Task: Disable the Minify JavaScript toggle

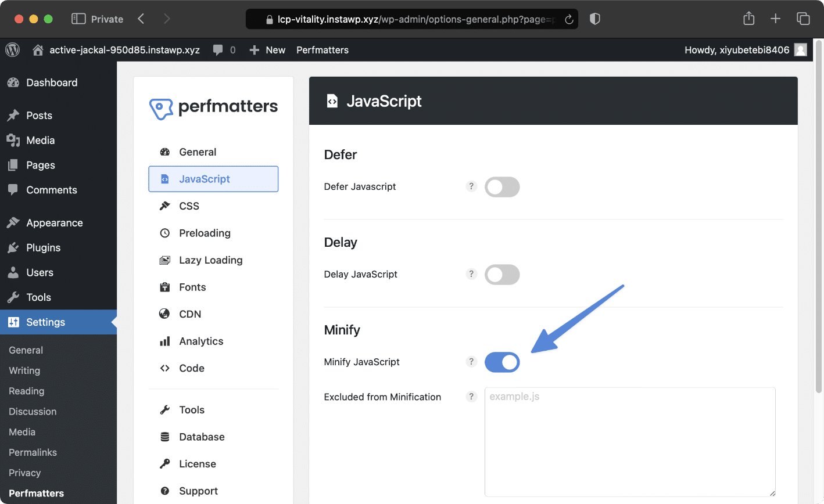Action: click(x=502, y=362)
